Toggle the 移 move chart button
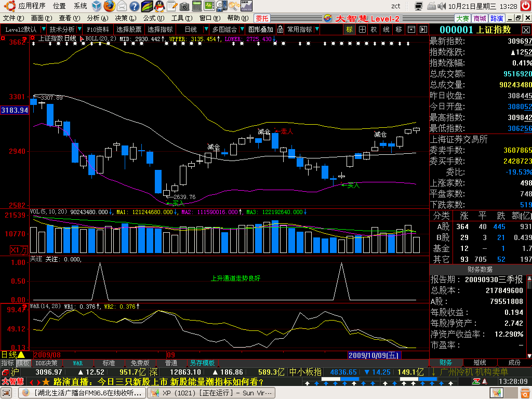532x399 pixels. pos(398,30)
